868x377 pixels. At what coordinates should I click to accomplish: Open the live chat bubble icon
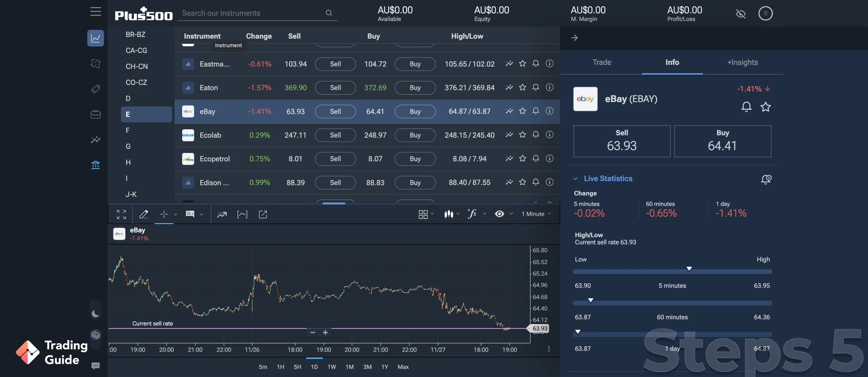(x=96, y=366)
